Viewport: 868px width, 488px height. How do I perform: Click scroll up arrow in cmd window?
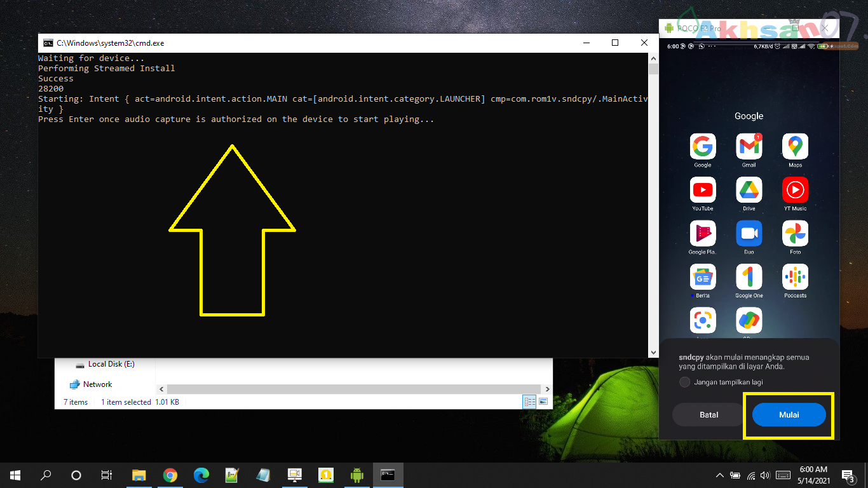(x=653, y=58)
